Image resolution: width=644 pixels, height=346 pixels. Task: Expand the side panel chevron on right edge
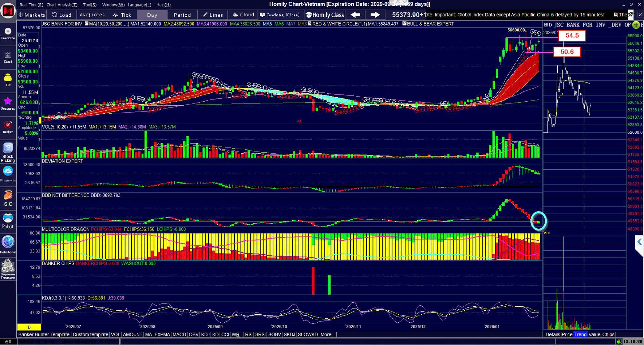[639, 242]
